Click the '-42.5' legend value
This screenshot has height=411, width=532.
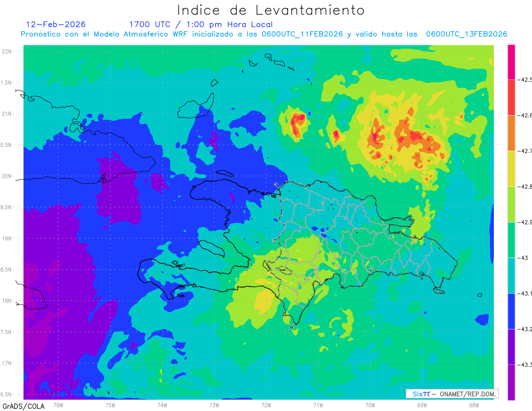(x=524, y=80)
